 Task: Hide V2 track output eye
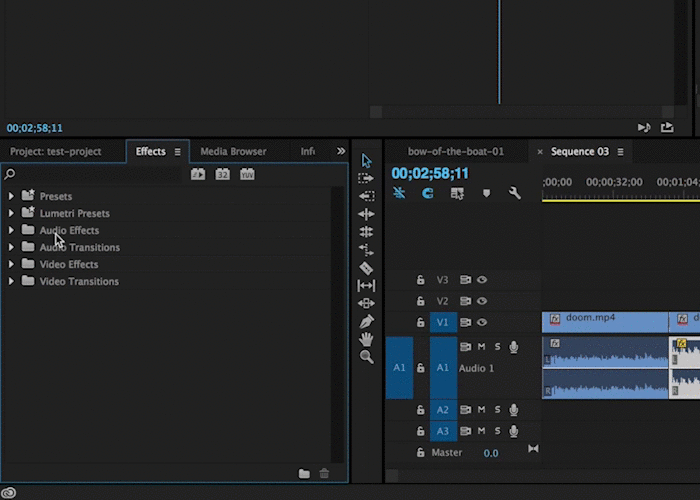pyautogui.click(x=482, y=301)
